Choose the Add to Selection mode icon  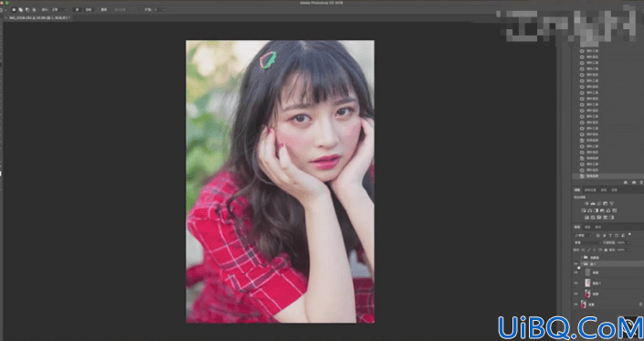pyautogui.click(x=20, y=9)
